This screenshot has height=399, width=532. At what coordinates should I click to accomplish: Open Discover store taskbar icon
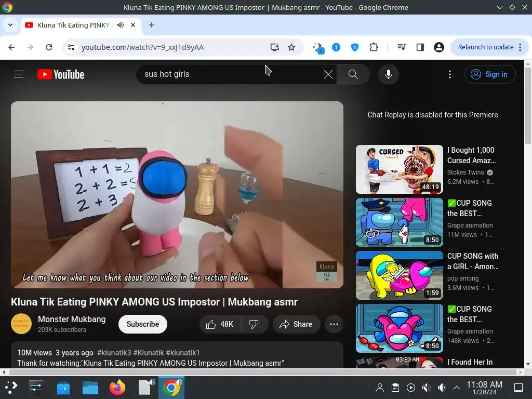(63, 388)
